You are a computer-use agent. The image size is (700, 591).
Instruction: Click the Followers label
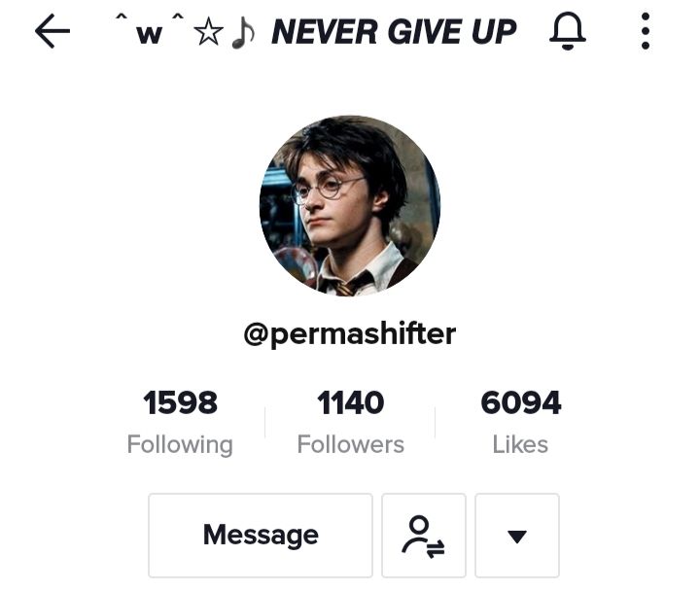tap(350, 444)
